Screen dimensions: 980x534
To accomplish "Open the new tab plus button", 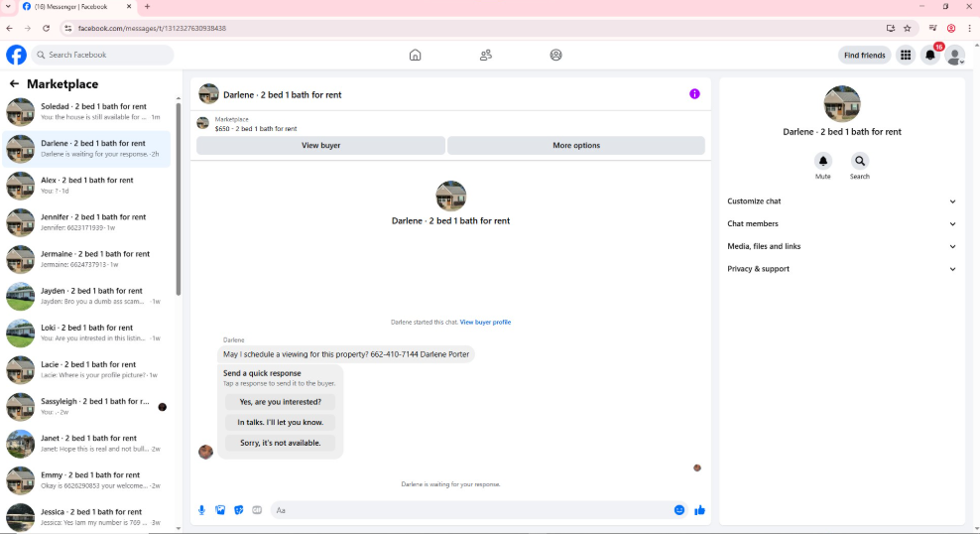I will coord(147,6).
